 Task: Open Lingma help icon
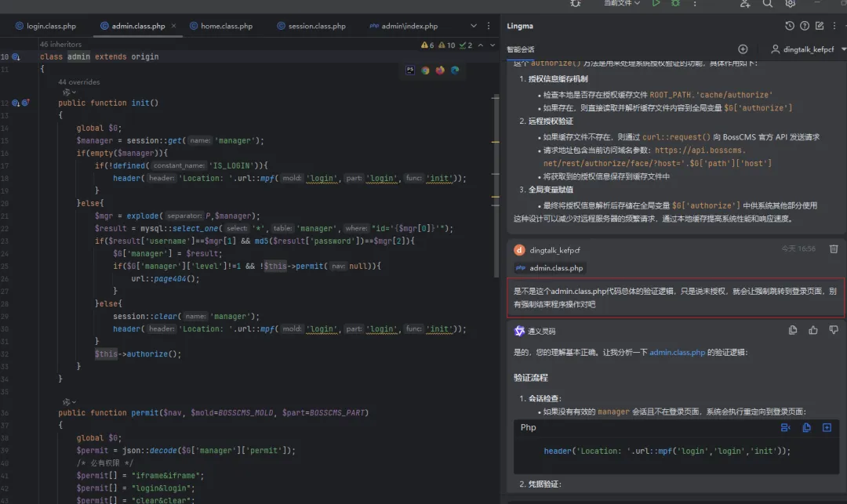click(805, 26)
